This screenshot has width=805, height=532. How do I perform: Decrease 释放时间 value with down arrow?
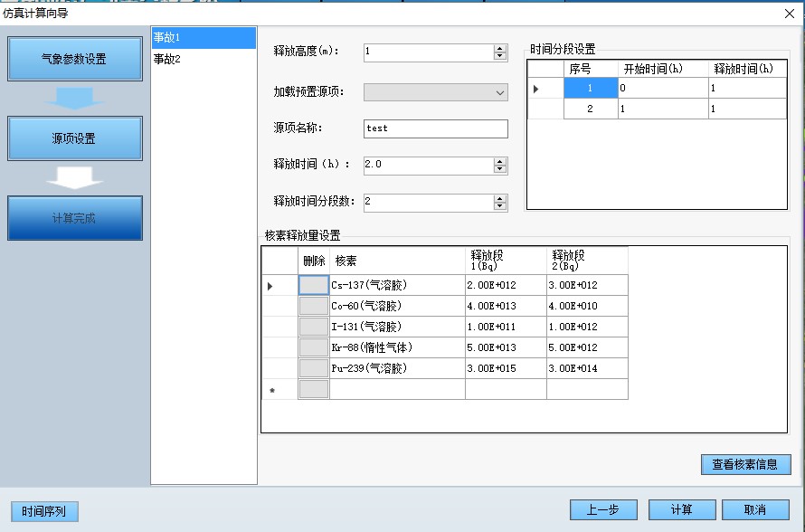click(500, 169)
